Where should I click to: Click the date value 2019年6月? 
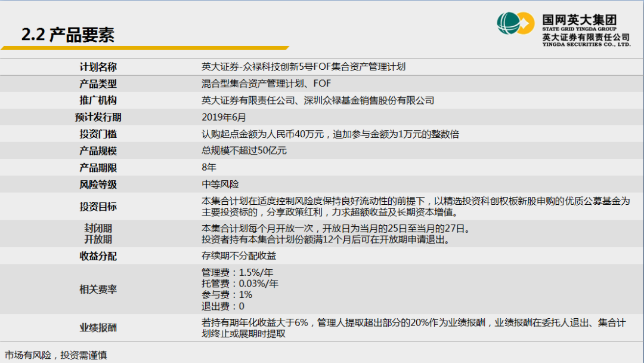point(224,117)
